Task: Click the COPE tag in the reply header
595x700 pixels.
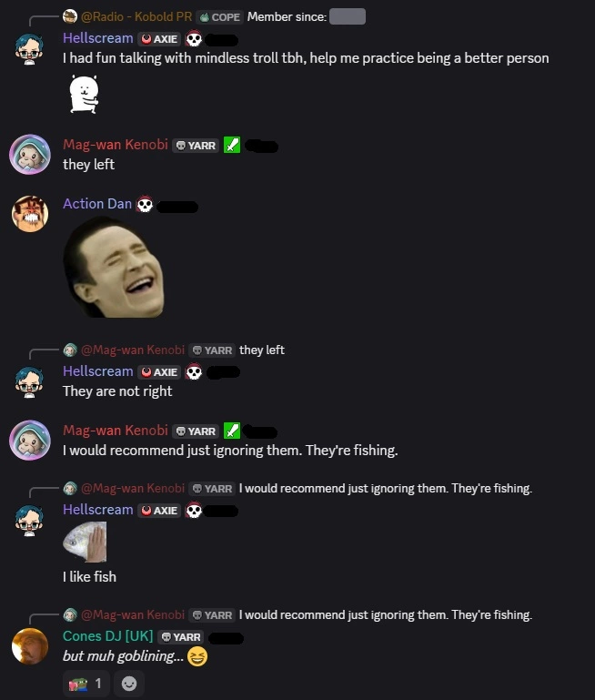Action: pos(220,17)
